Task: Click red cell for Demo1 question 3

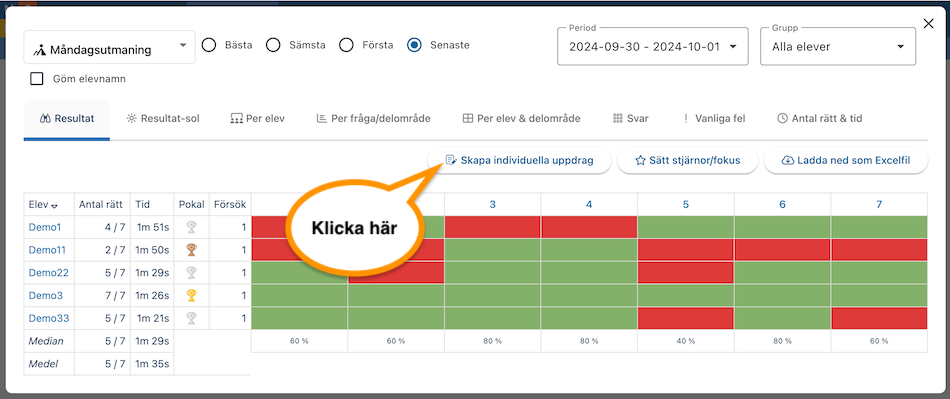Action: tap(493, 227)
